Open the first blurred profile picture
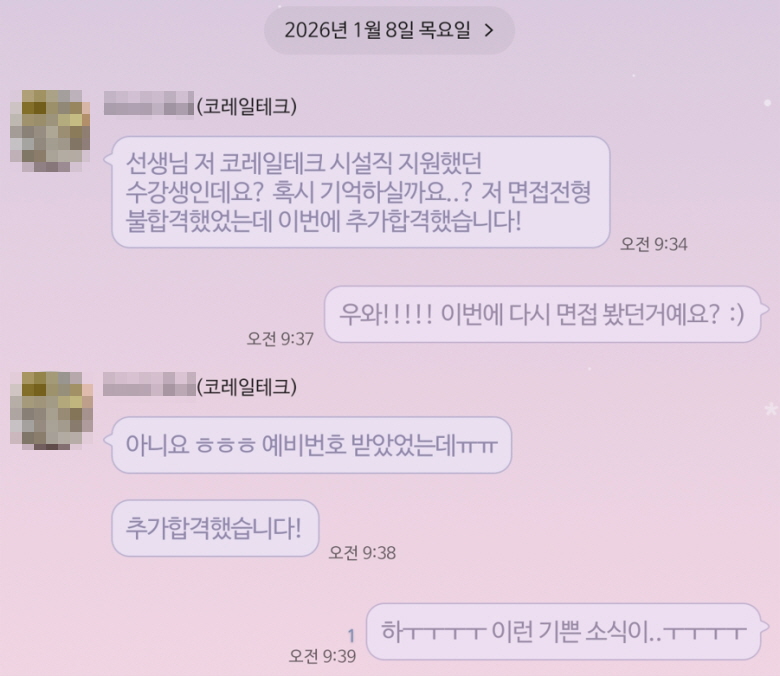 [x=50, y=131]
